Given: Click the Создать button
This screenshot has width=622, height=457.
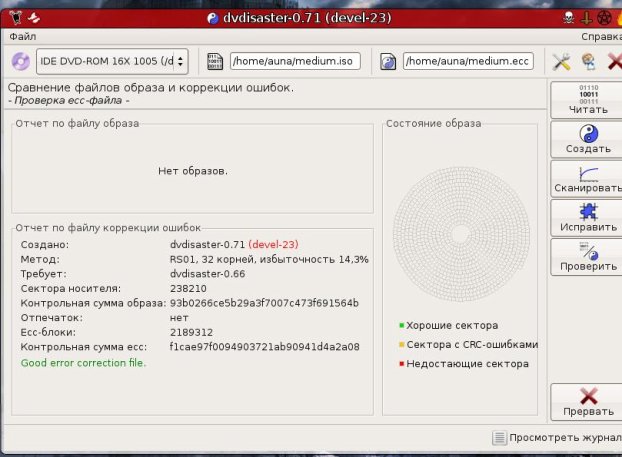Looking at the screenshot, I should click(588, 139).
